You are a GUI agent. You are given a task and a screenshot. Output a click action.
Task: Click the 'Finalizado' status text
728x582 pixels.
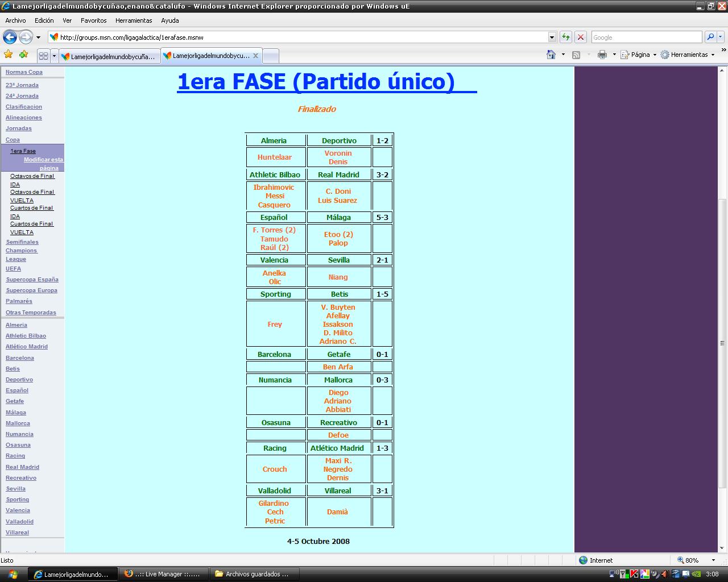pos(317,109)
